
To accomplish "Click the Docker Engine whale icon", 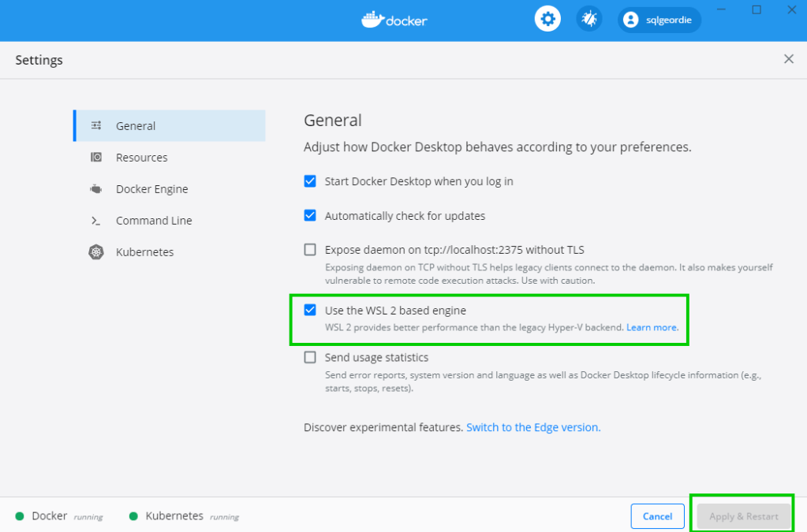I will [x=96, y=189].
